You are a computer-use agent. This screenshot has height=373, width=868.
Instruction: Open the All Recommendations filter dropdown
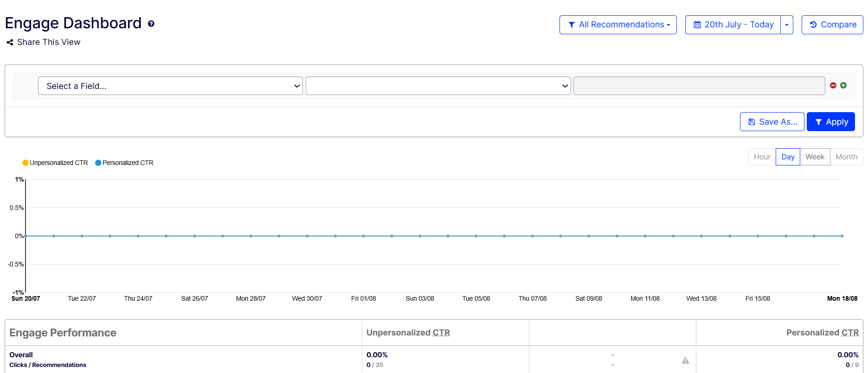(x=617, y=25)
